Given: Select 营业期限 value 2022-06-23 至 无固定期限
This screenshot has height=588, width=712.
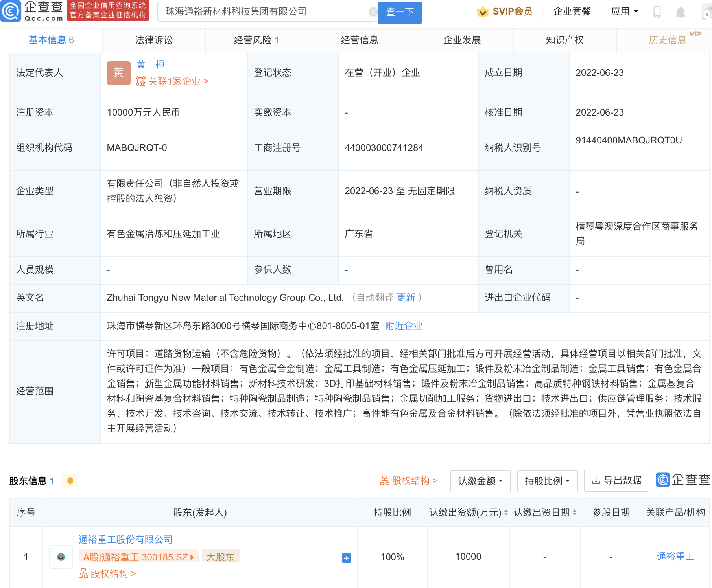Looking at the screenshot, I should (x=400, y=191).
